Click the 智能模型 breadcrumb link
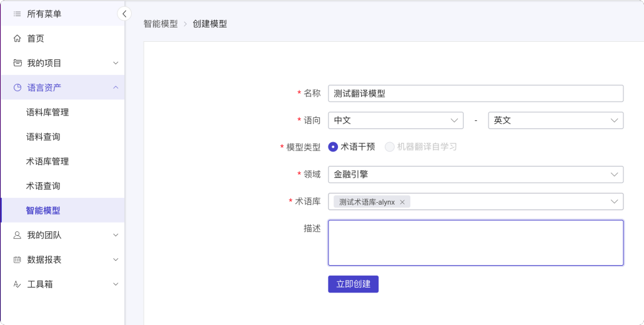This screenshot has height=325, width=644. pos(161,24)
